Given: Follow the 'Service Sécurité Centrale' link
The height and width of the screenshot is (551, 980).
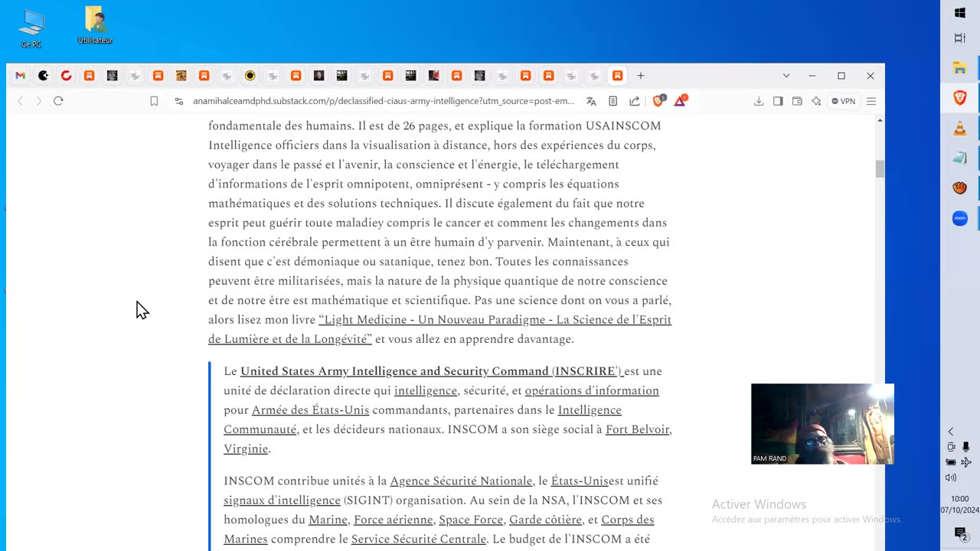Looking at the screenshot, I should [418, 540].
